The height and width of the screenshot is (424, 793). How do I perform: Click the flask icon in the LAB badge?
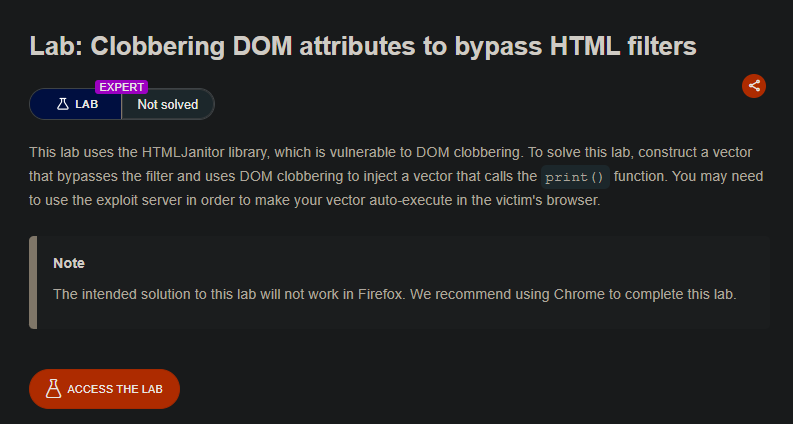(63, 104)
